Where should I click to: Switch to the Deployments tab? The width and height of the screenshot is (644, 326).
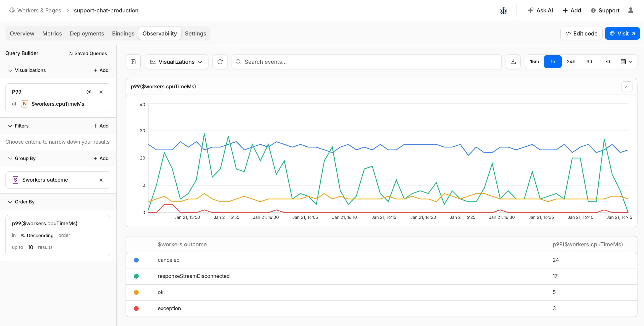pyautogui.click(x=87, y=33)
